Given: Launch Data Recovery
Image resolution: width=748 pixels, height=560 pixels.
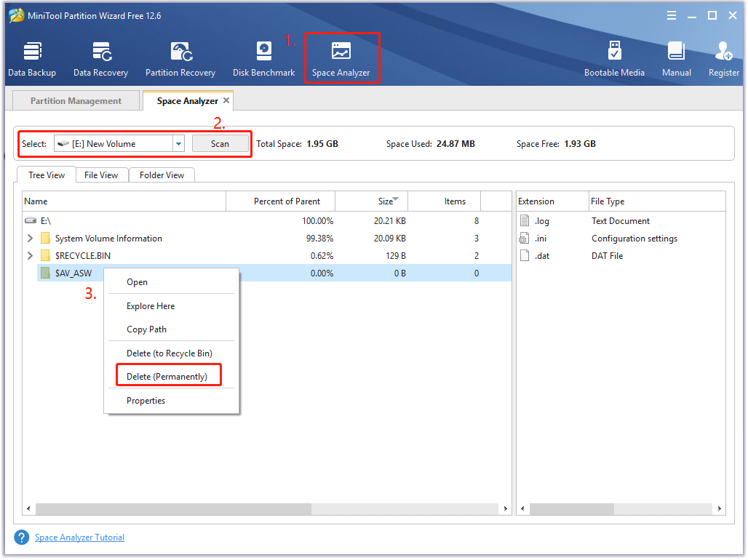Looking at the screenshot, I should (x=100, y=57).
